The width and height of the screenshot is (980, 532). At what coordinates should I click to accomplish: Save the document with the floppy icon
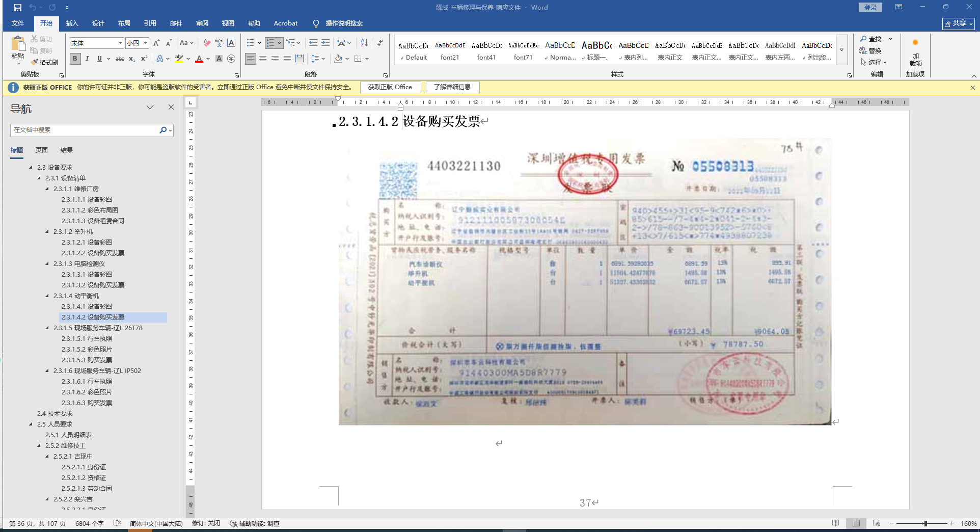(x=18, y=8)
